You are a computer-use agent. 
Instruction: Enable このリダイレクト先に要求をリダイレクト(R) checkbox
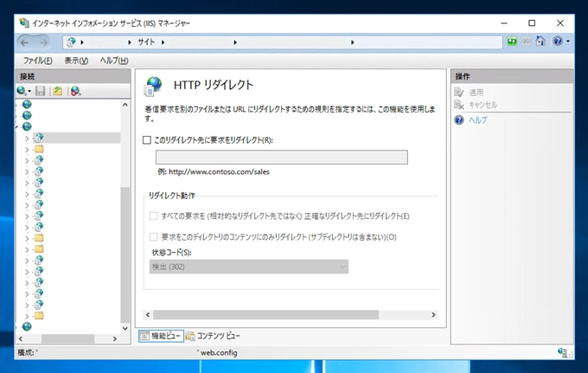click(x=147, y=140)
